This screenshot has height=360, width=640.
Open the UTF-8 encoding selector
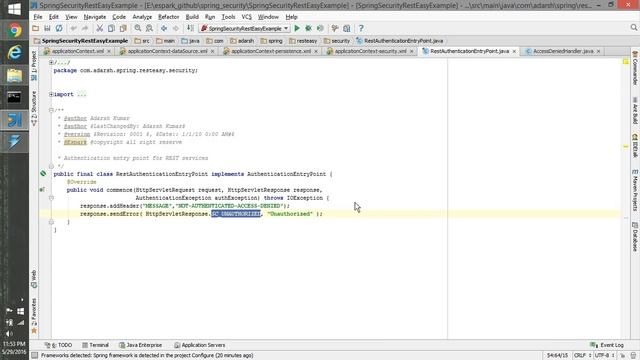coord(604,356)
